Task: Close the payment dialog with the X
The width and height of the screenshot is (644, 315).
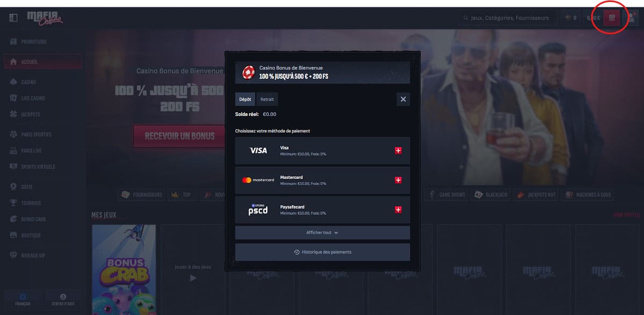Action: click(403, 99)
